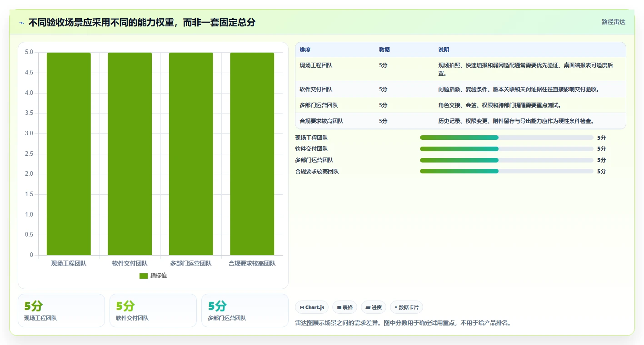Select the 现场工程团队 cell in the table
Screen dimensions: 644x345
(316, 65)
